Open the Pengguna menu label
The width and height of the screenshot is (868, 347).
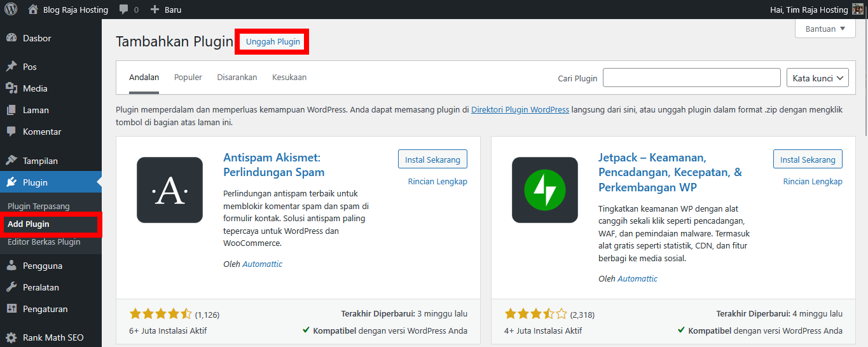43,266
